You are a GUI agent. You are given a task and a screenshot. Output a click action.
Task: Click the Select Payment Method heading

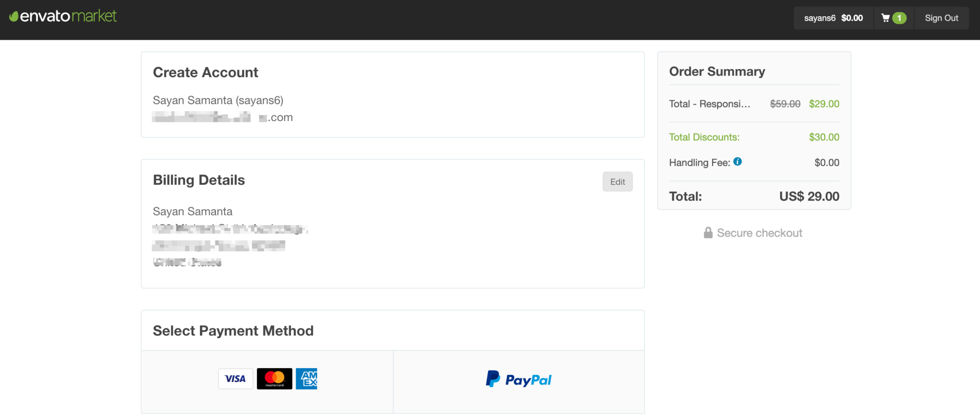tap(233, 331)
